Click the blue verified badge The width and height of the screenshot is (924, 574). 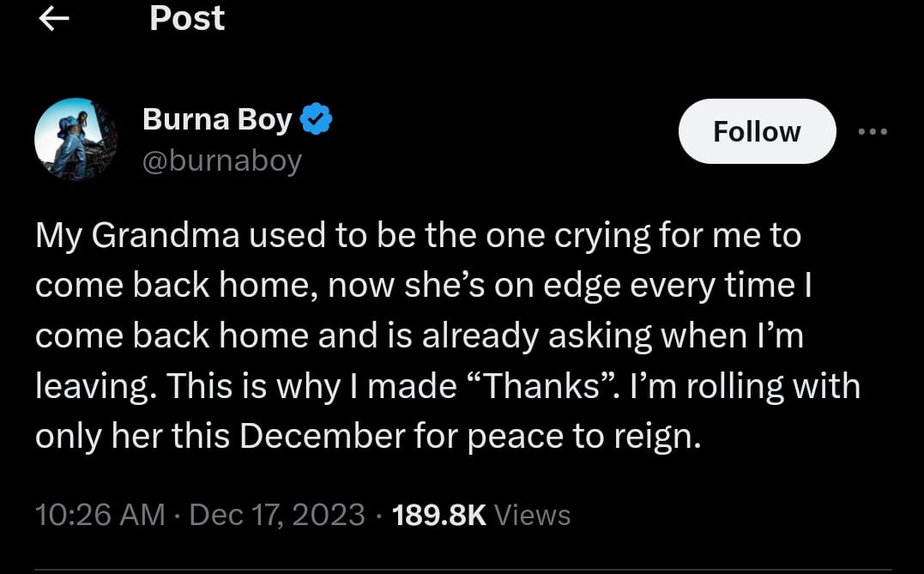click(317, 119)
